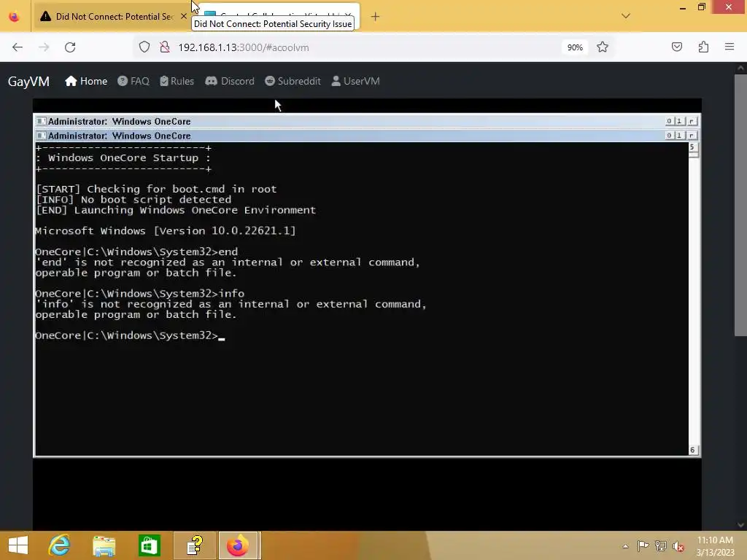Launch Internet Explorer from the taskbar
The height and width of the screenshot is (560, 747).
coord(60,545)
